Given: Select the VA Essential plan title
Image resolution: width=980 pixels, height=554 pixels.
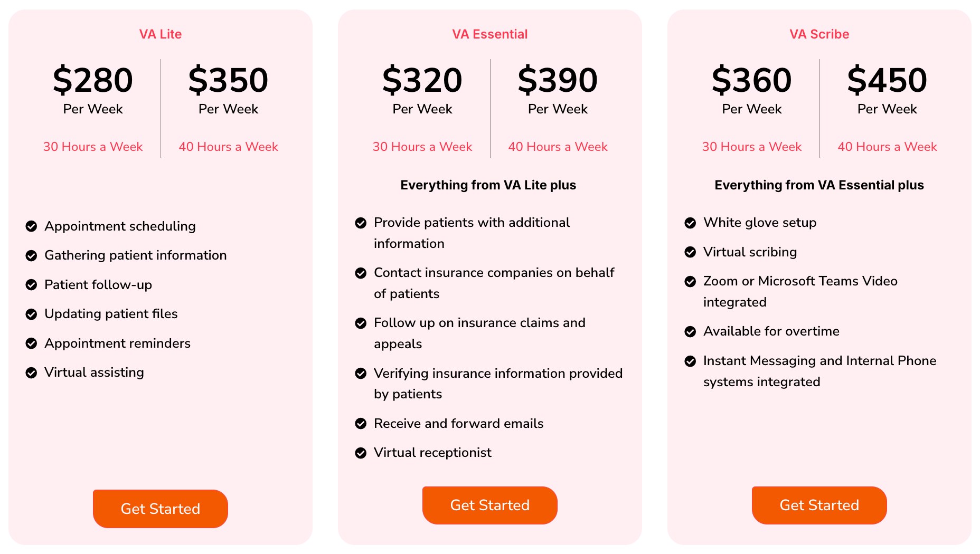Looking at the screenshot, I should click(x=490, y=34).
